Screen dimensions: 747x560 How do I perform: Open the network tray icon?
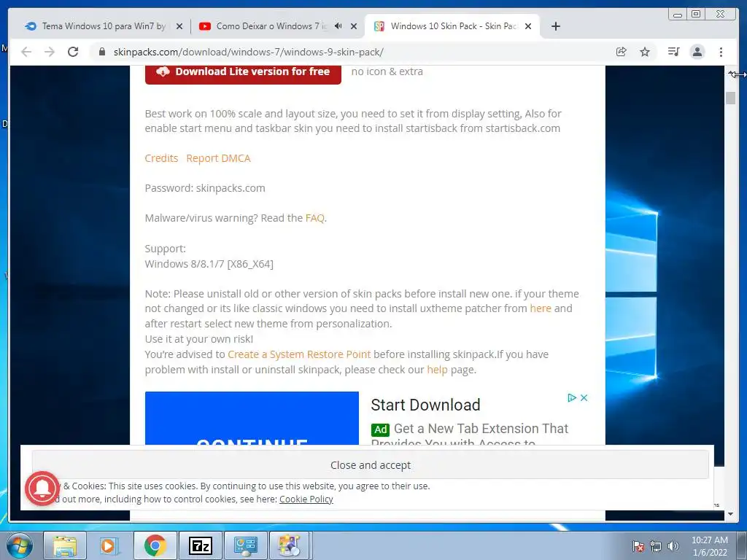click(656, 546)
